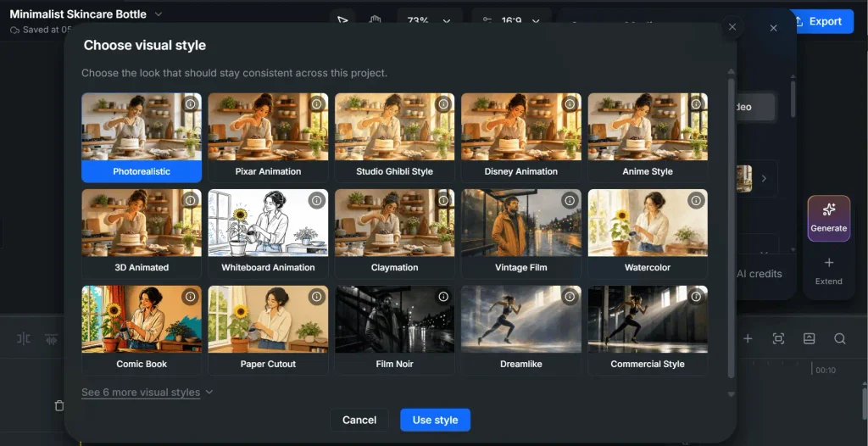Open info icon on Pixar Animation thumbnail
This screenshot has width=868, height=446.
pyautogui.click(x=317, y=104)
